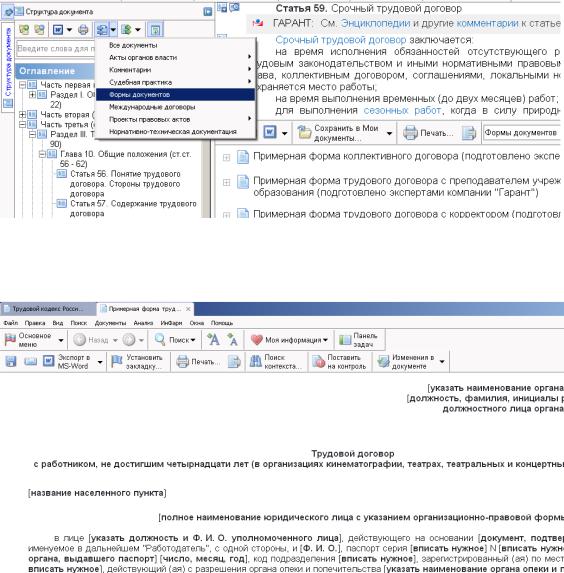Click the blue arrow icon at panel header start

click(8, 12)
